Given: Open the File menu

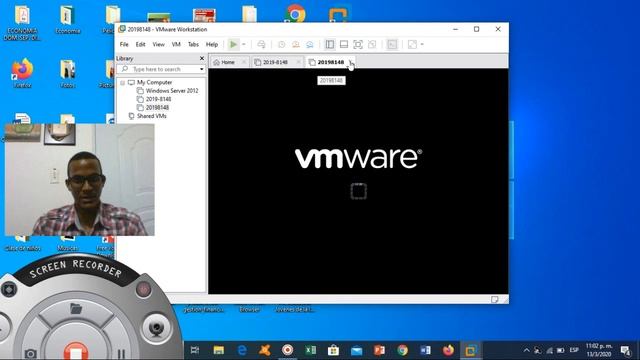Looking at the screenshot, I should 124,44.
